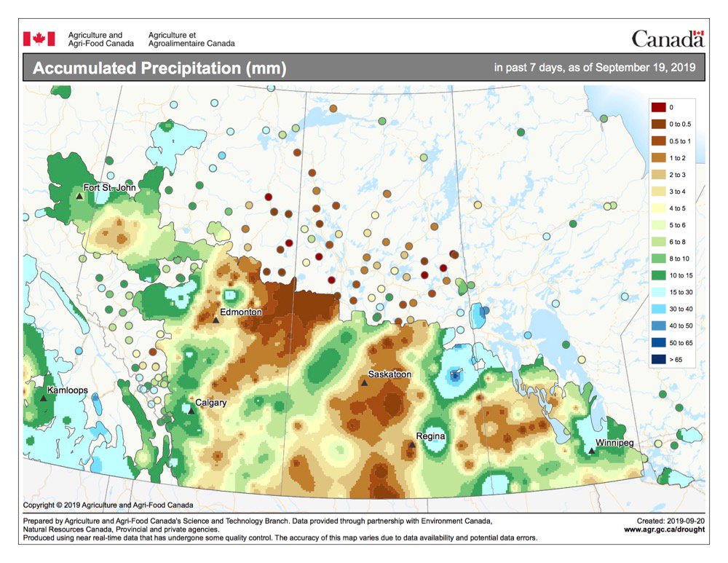The height and width of the screenshot is (563, 728).
Task: Click the Agriculture and Agri-Food Canada text
Action: click(100, 37)
